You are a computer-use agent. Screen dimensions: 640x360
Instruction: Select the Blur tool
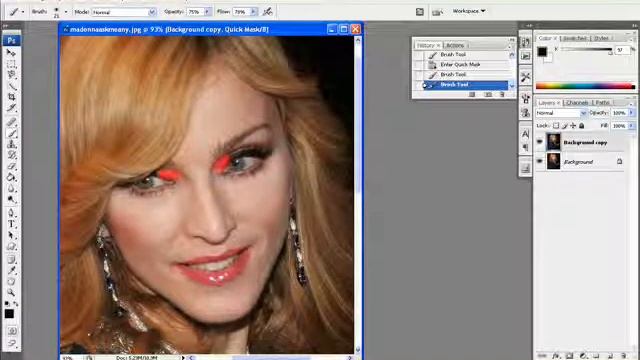(x=11, y=189)
